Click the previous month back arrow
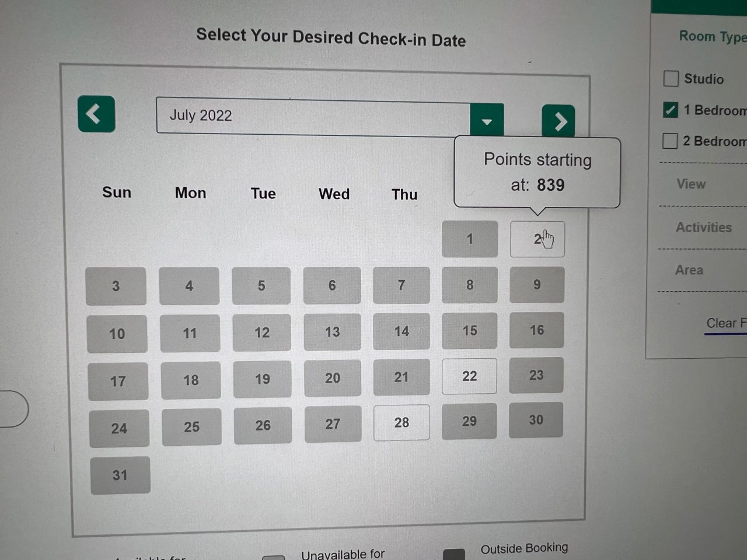747x560 pixels. (x=96, y=114)
